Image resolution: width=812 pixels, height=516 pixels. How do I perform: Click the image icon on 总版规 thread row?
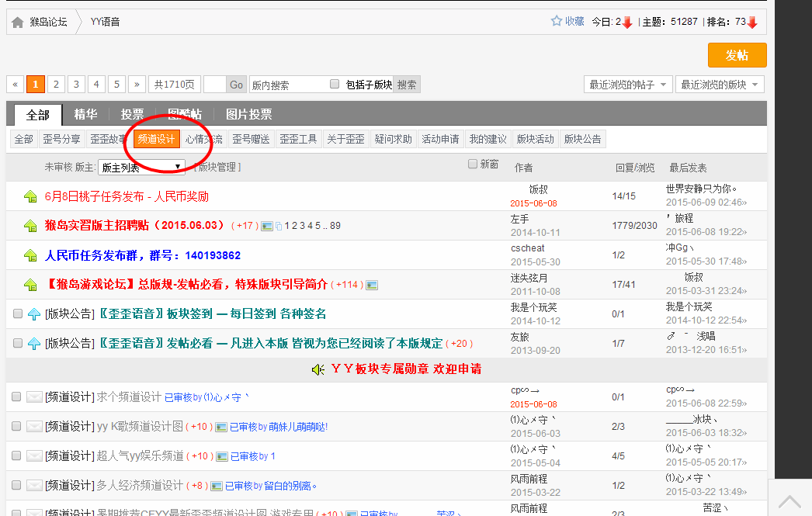pos(372,286)
